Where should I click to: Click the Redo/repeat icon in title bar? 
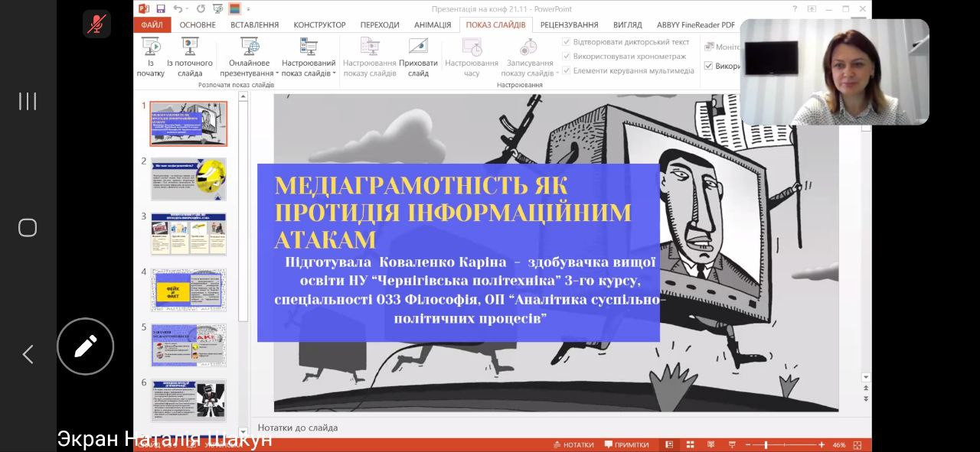coord(201,9)
